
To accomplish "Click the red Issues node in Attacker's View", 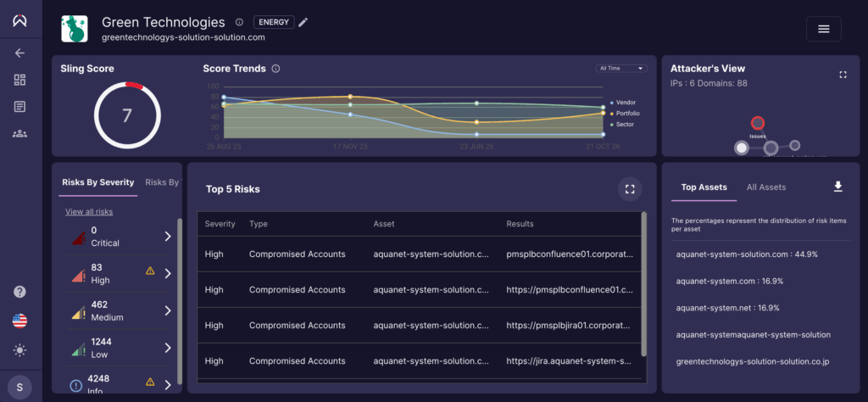I will tap(758, 124).
